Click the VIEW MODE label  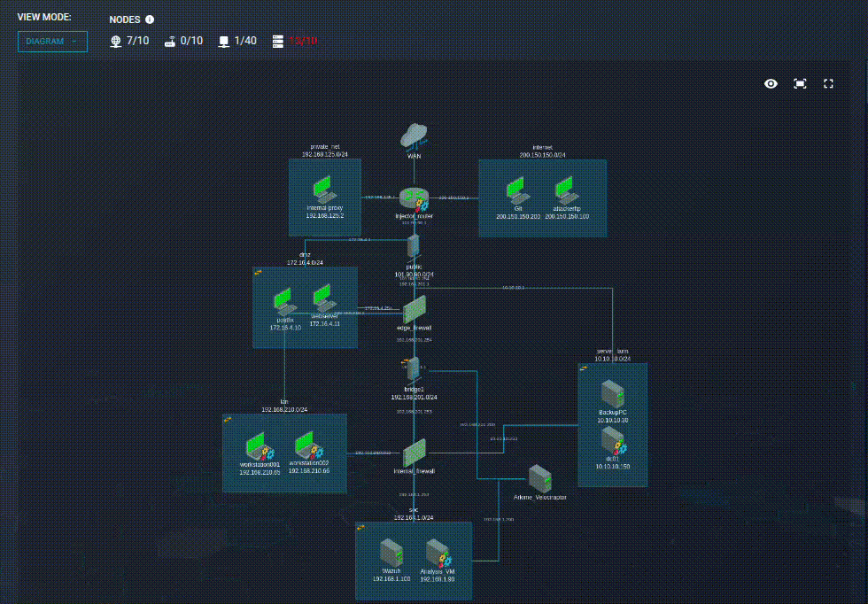tap(44, 17)
